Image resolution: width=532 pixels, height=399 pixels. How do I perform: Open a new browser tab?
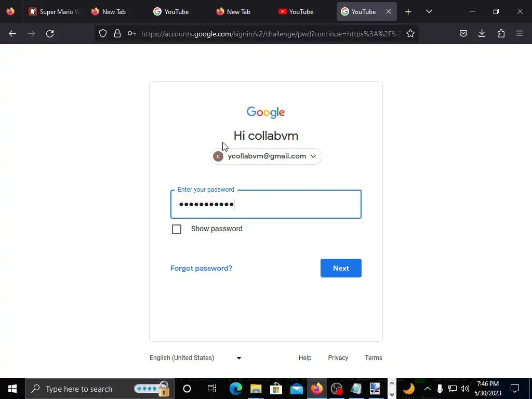point(408,12)
